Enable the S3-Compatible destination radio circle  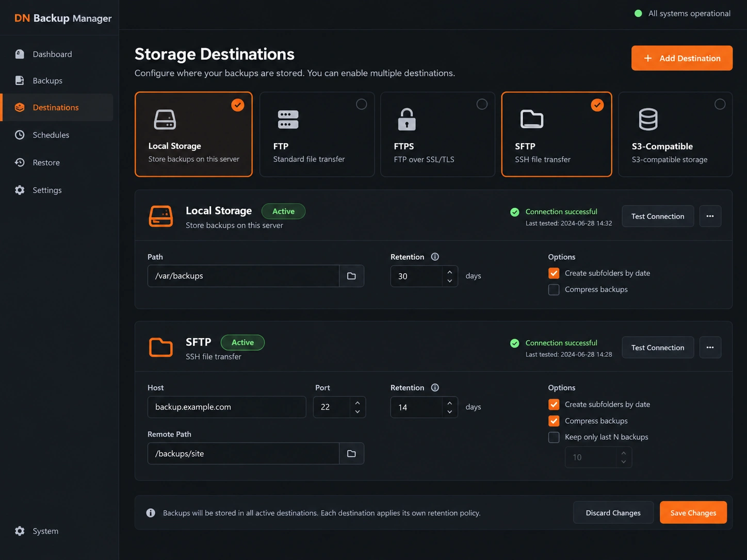[x=720, y=104]
